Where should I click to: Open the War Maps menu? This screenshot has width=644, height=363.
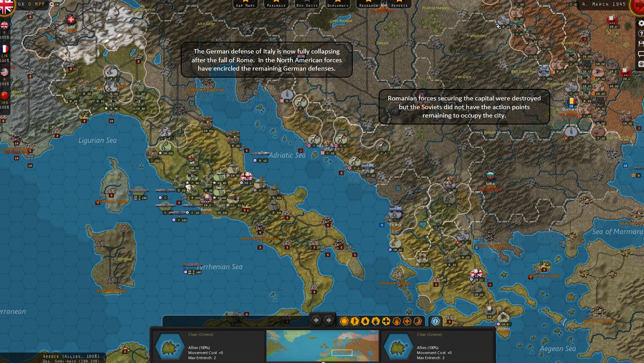(x=245, y=4)
